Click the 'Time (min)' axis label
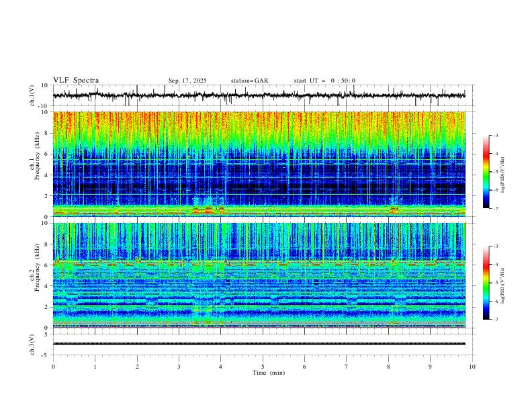 click(269, 373)
